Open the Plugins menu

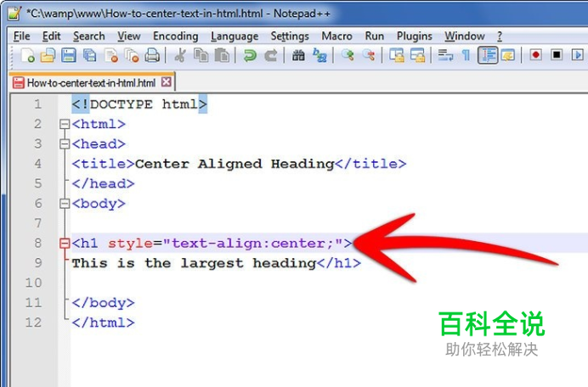415,36
